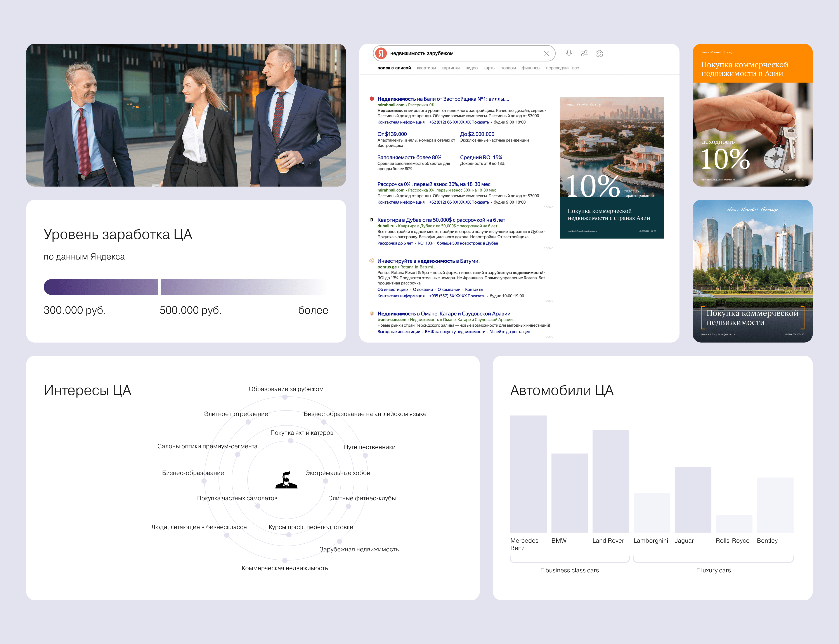Click the D favicon beside the dubaii.ru result
The height and width of the screenshot is (644, 839).
[371, 220]
